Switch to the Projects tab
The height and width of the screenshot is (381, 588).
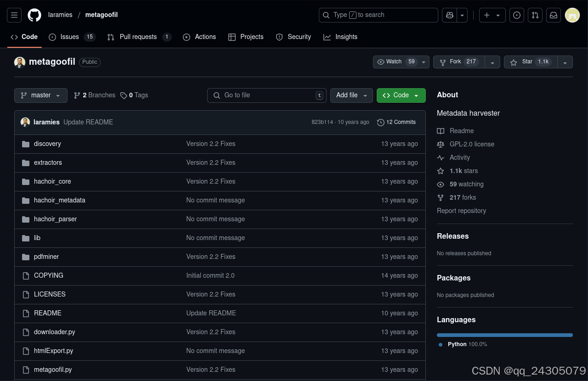click(x=246, y=37)
